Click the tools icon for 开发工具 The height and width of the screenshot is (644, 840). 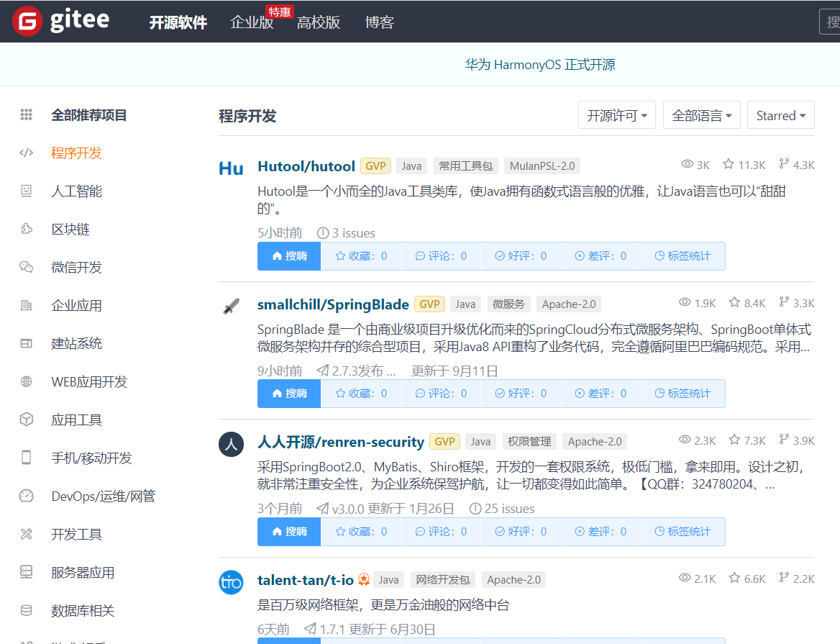[26, 534]
